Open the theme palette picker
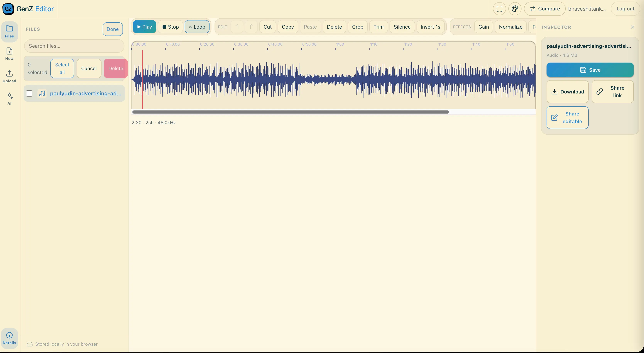Screen dimensions: 644x353 pyautogui.click(x=515, y=9)
